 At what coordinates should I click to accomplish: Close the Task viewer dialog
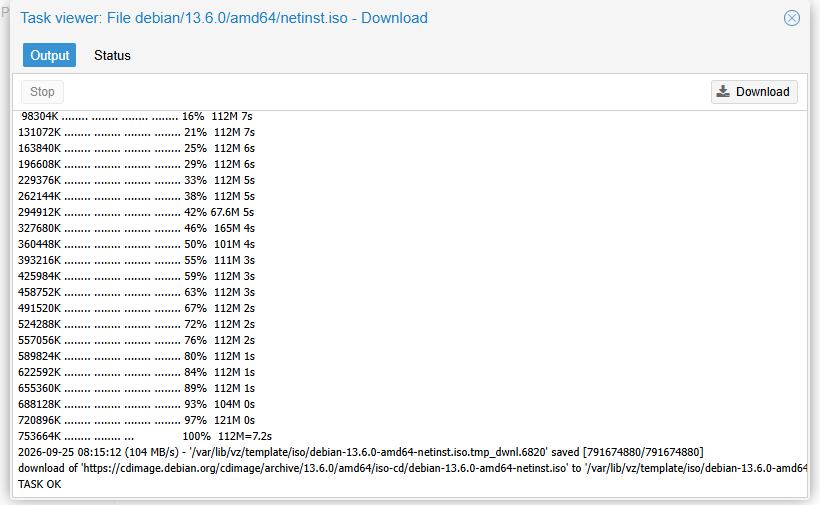(x=791, y=18)
